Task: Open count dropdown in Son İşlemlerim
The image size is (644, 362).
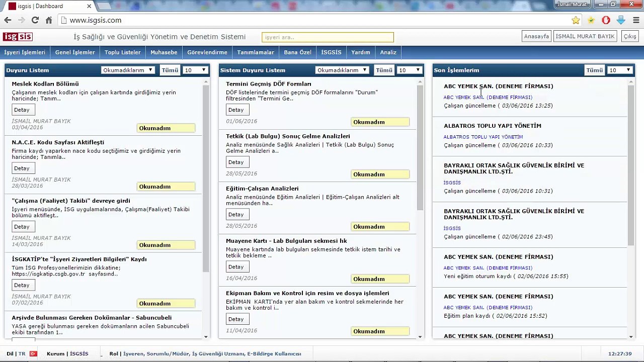Action: (x=619, y=70)
